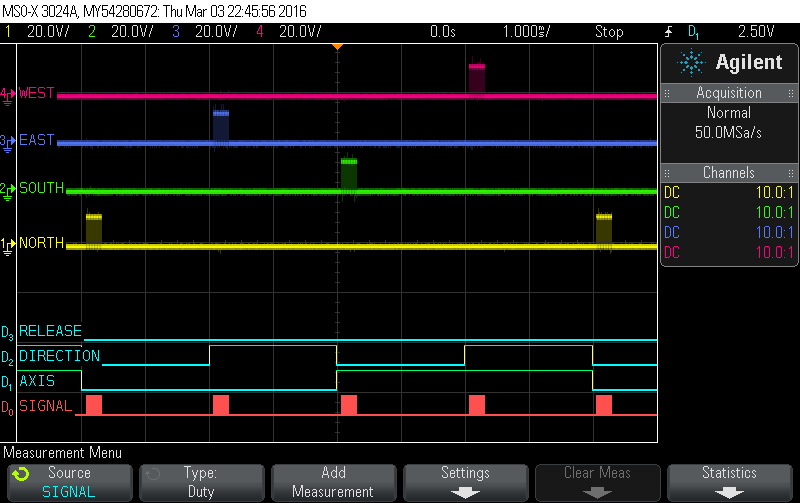Open the Type Duty measurement selector

tap(201, 482)
